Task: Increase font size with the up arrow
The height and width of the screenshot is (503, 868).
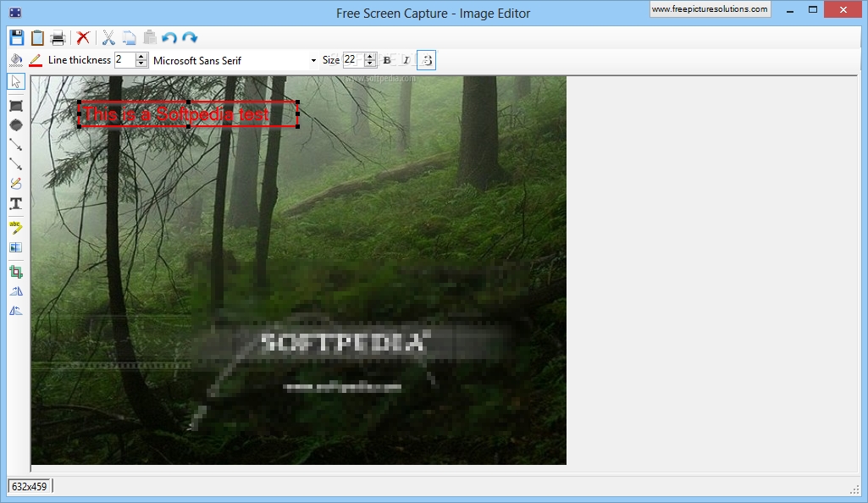Action: [x=370, y=57]
